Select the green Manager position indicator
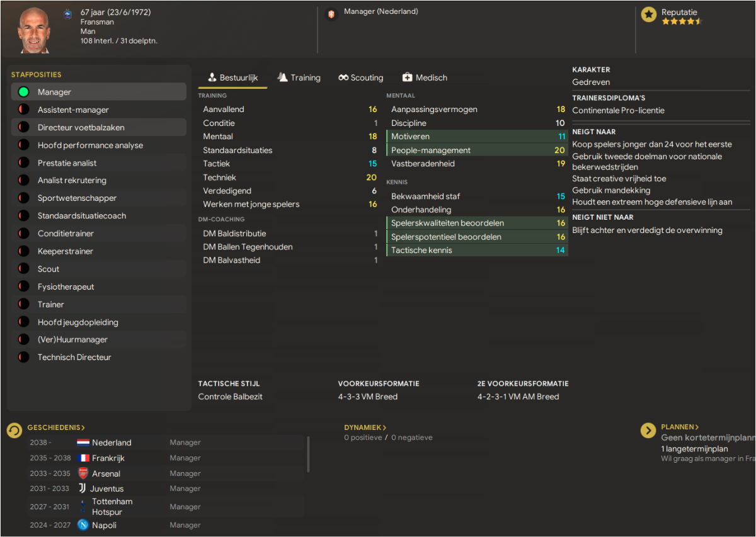The width and height of the screenshot is (756, 537). 23,92
